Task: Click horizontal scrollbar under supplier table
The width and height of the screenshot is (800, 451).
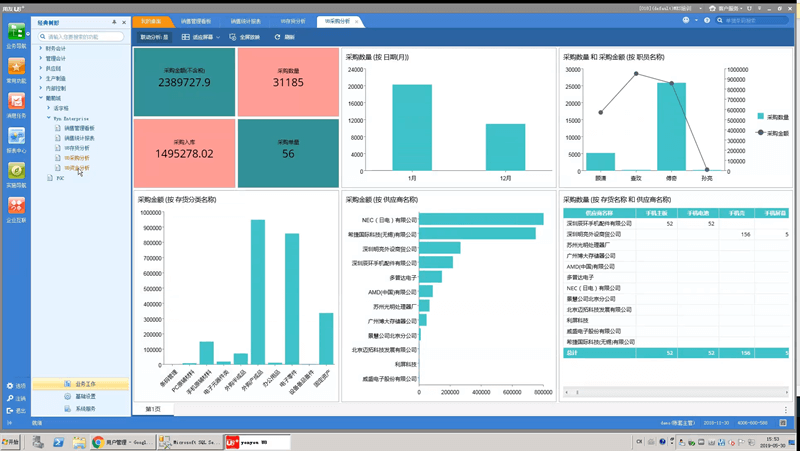Action: tap(676, 392)
